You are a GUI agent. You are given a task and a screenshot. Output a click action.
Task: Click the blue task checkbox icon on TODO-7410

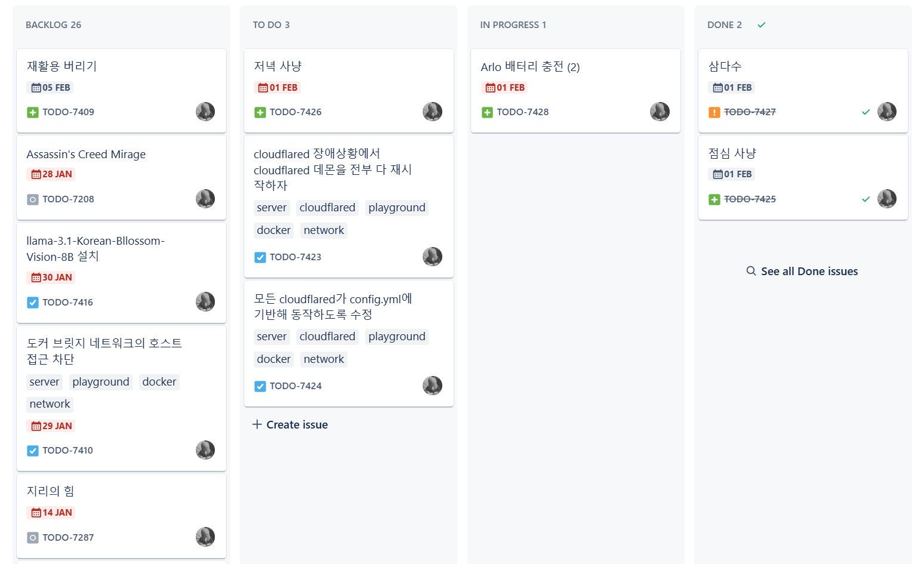click(33, 451)
